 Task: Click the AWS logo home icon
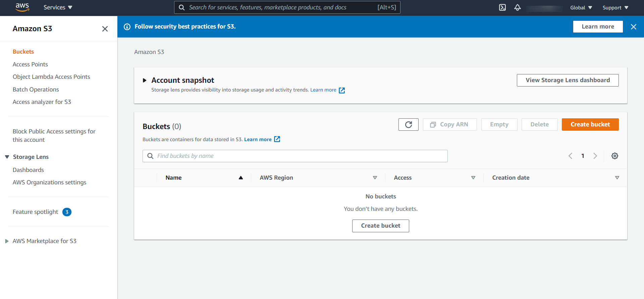[22, 7]
